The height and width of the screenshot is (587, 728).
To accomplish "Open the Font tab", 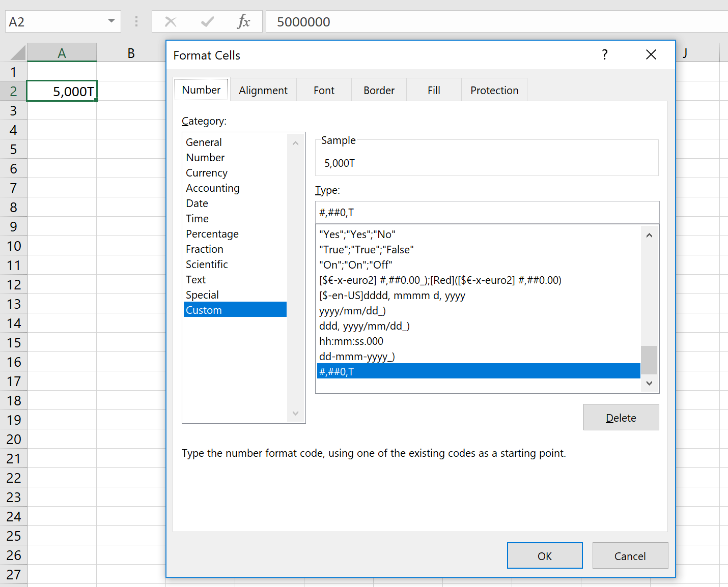I will [x=324, y=91].
